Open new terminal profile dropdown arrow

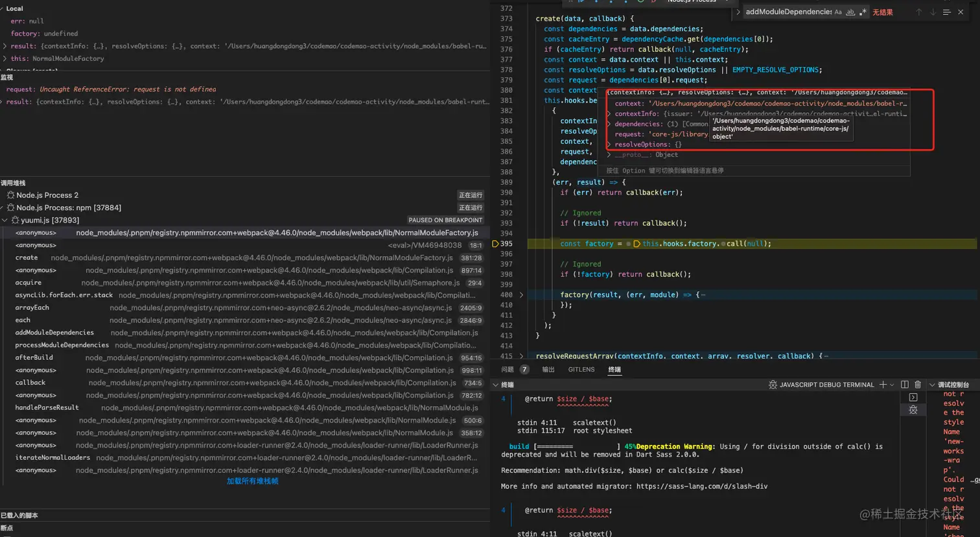(x=892, y=385)
